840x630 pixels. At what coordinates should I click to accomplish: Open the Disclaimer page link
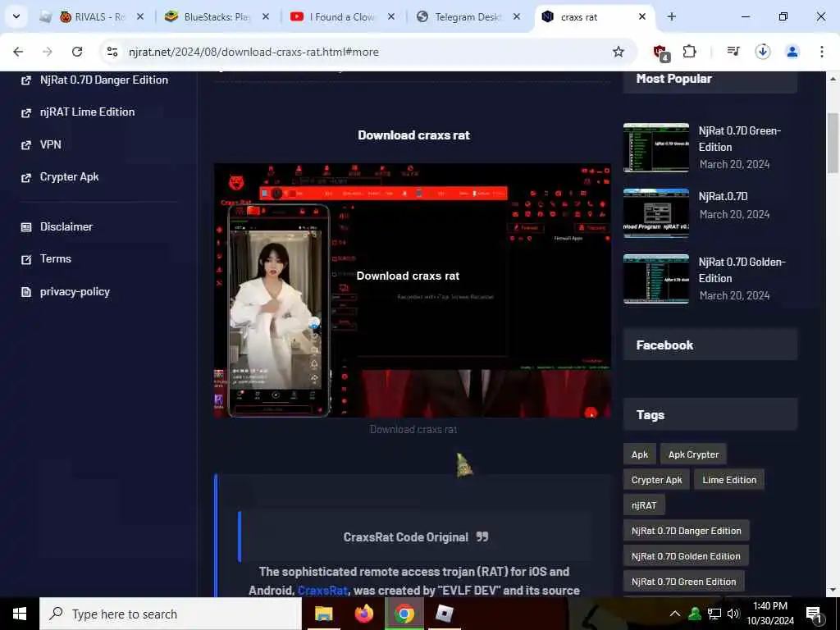click(66, 226)
